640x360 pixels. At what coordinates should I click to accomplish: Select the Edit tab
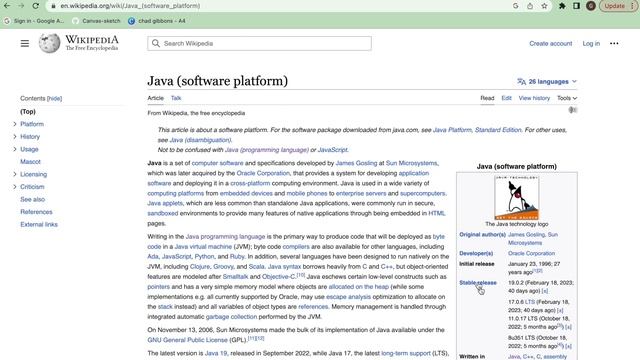[x=507, y=98]
